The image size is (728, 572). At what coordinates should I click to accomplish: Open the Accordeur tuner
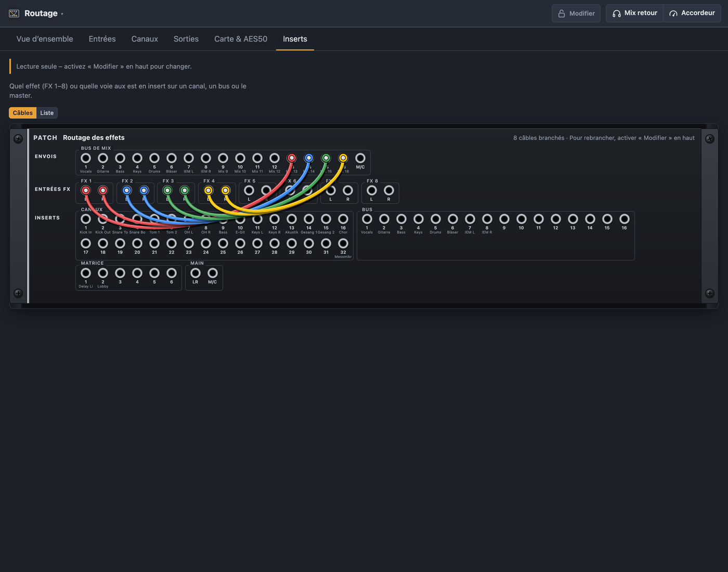(x=692, y=14)
